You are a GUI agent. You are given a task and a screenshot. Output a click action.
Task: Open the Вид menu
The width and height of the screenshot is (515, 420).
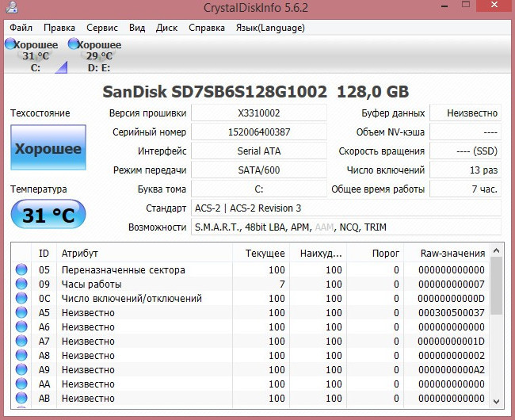coord(137,28)
